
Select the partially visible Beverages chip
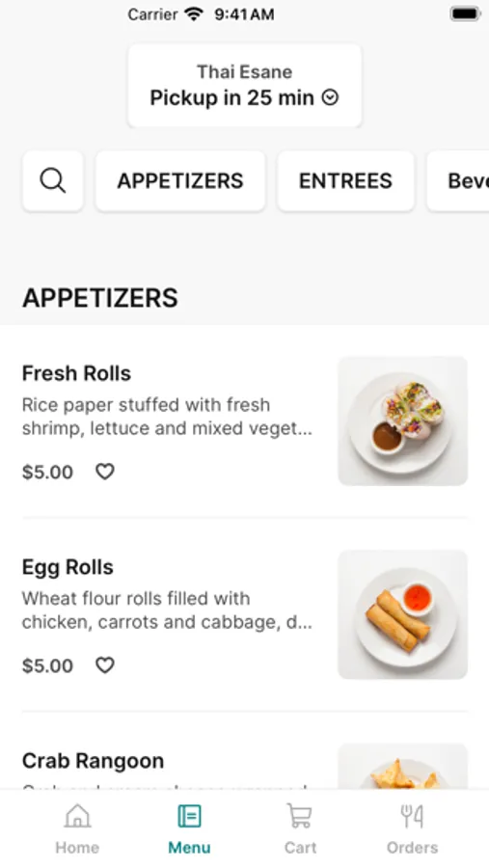[458, 181]
